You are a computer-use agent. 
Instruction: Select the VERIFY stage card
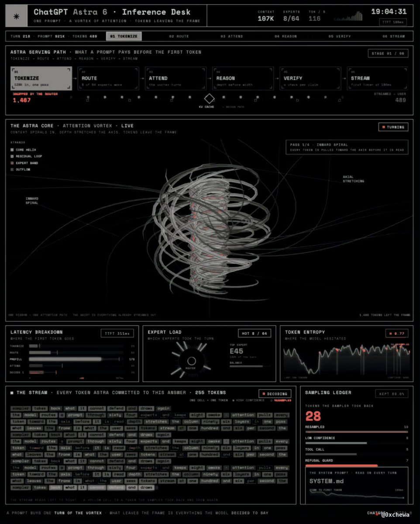pos(310,78)
